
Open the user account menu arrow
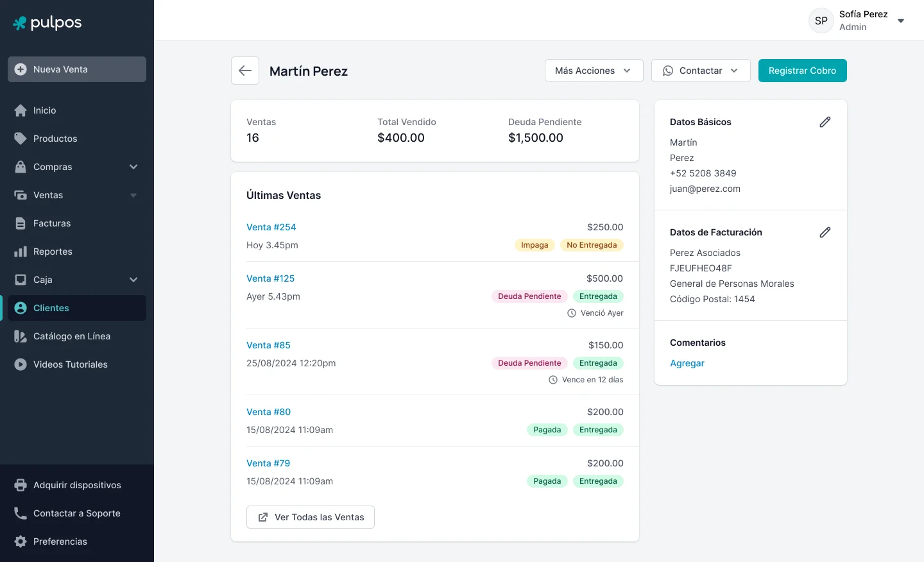click(x=901, y=21)
